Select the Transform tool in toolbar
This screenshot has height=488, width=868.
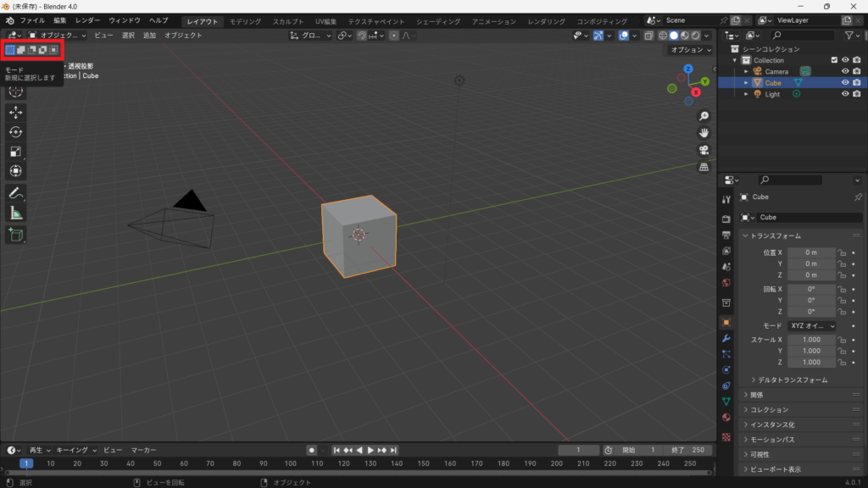[15, 171]
